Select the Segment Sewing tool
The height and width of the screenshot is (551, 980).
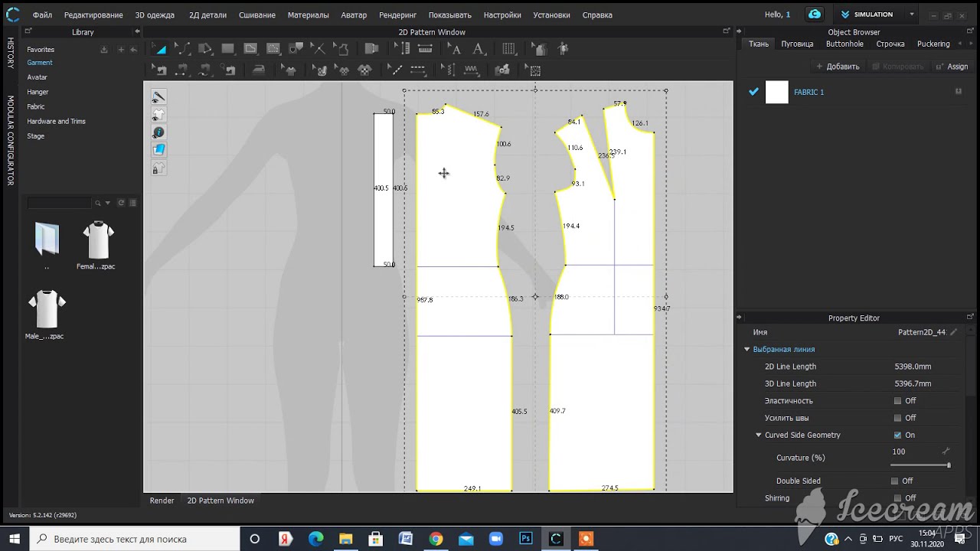coord(182,70)
